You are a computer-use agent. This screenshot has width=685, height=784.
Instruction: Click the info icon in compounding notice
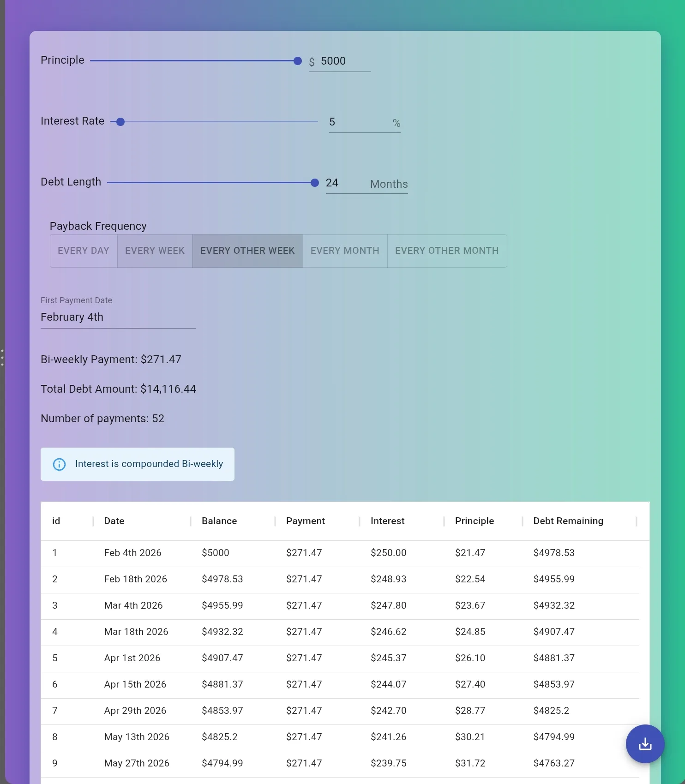click(59, 464)
